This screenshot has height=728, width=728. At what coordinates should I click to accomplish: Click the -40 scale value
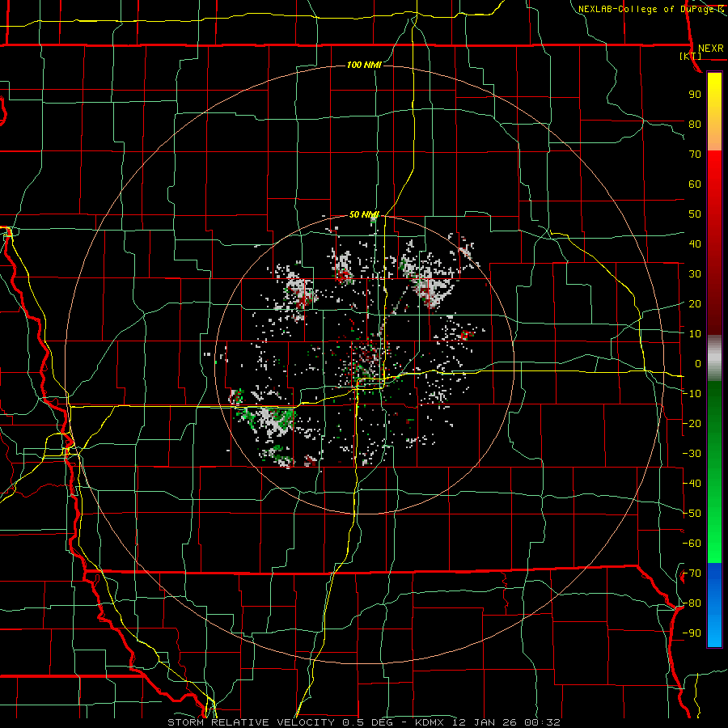[692, 484]
